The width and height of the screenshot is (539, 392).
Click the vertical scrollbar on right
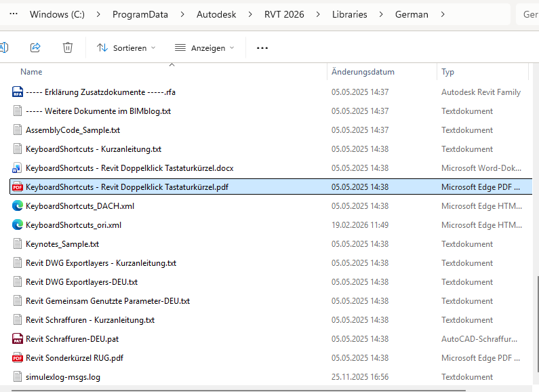pyautogui.click(x=536, y=305)
